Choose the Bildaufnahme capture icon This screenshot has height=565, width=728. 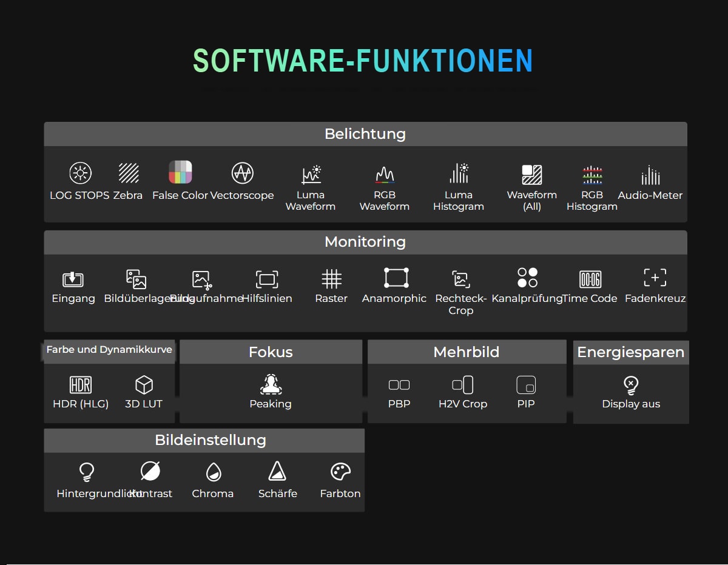tap(202, 279)
